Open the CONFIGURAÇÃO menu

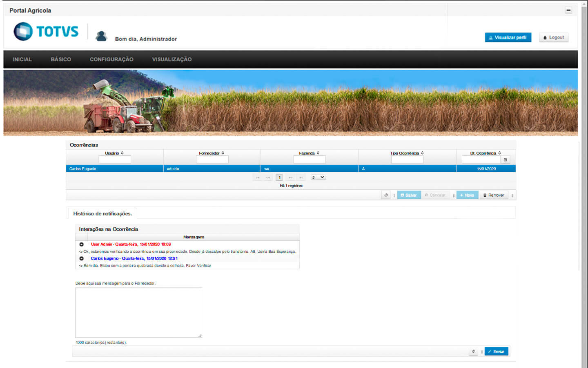pyautogui.click(x=111, y=59)
